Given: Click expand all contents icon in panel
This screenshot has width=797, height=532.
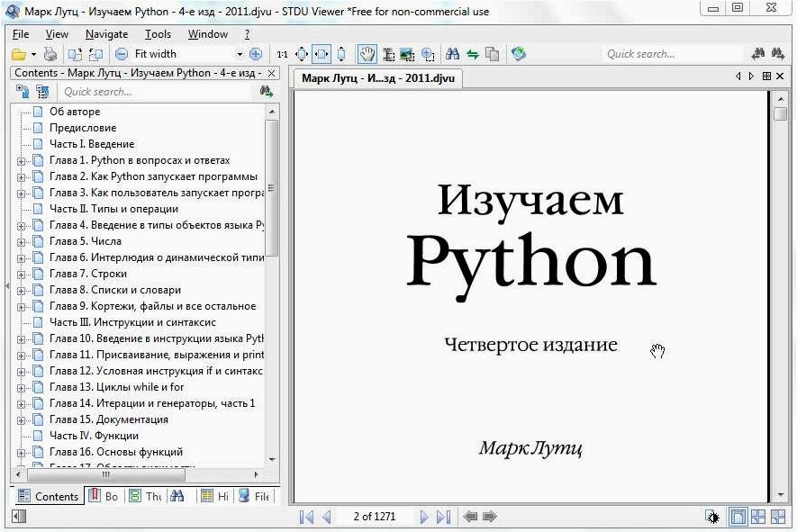Looking at the screenshot, I should 23,92.
